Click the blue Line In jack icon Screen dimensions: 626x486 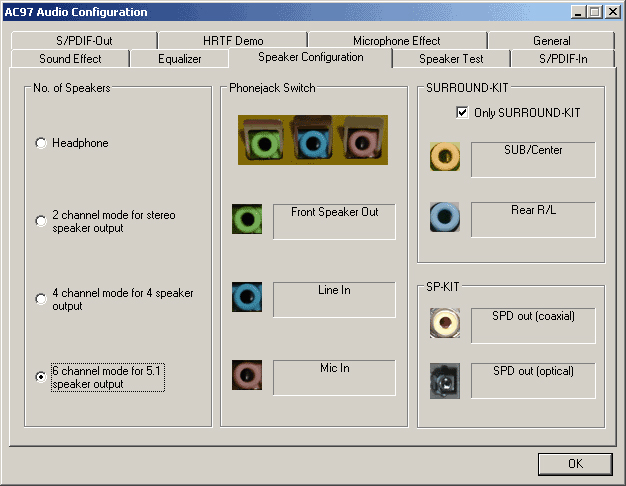(x=247, y=297)
